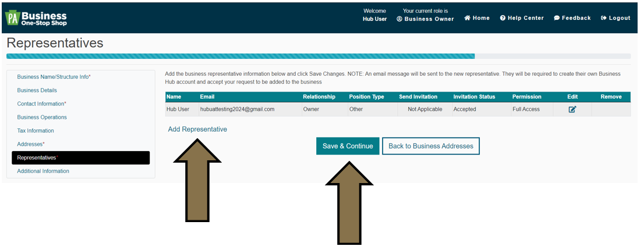Click the Business Owner role indicator
The height and width of the screenshot is (246, 644).
pos(425,19)
